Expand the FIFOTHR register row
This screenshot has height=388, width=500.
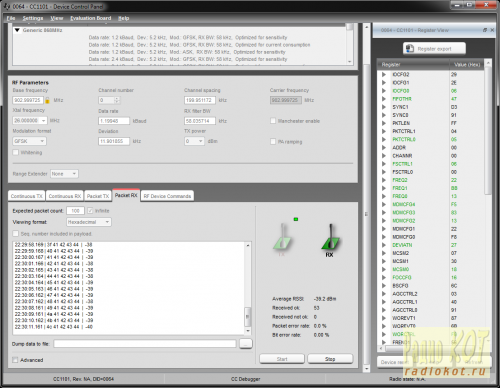(384, 99)
